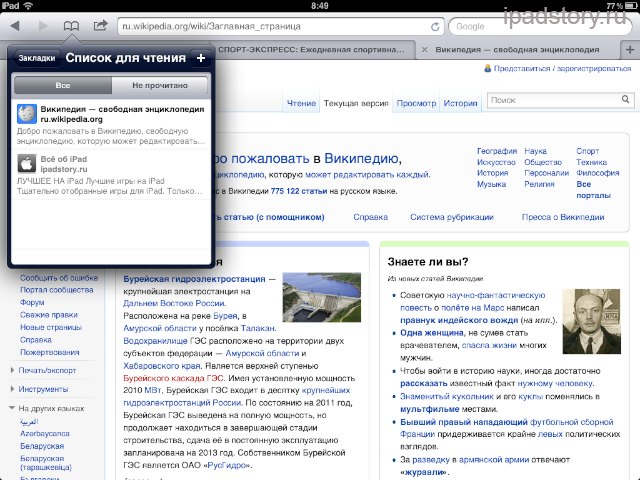This screenshot has width=640, height=480.
Task: Tap the Safari forward arrow
Action: pyautogui.click(x=42, y=26)
